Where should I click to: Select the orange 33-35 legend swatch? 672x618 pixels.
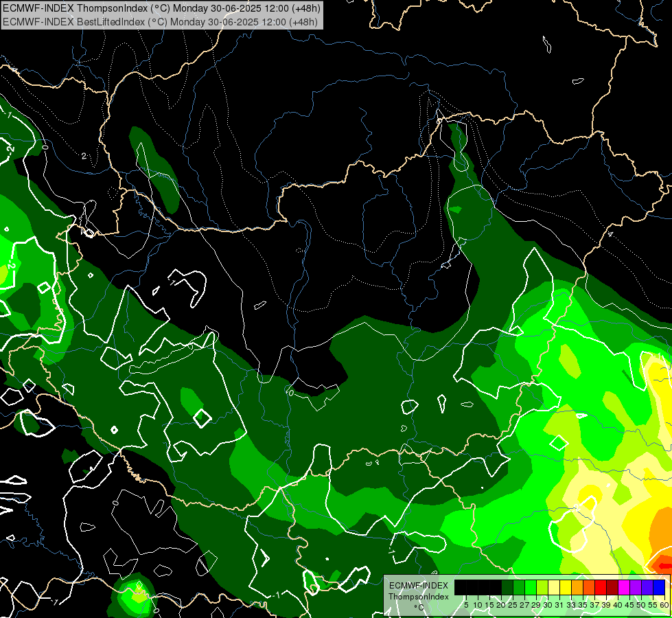point(577,587)
